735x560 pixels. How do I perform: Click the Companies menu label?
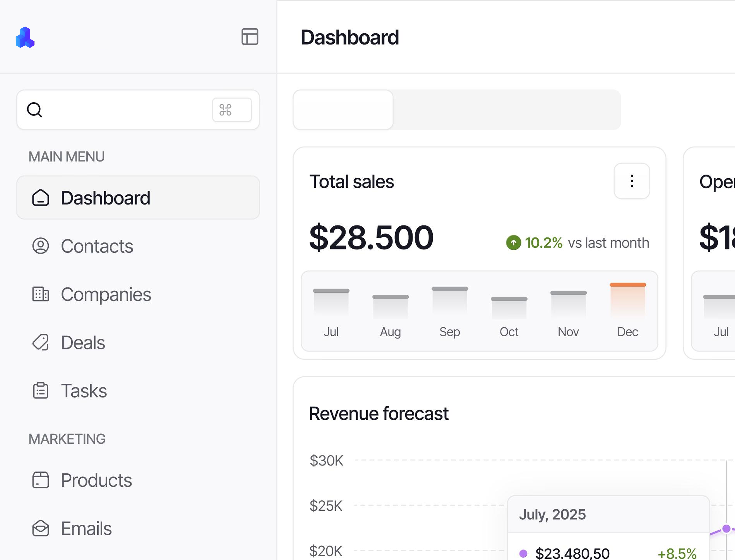tap(106, 294)
